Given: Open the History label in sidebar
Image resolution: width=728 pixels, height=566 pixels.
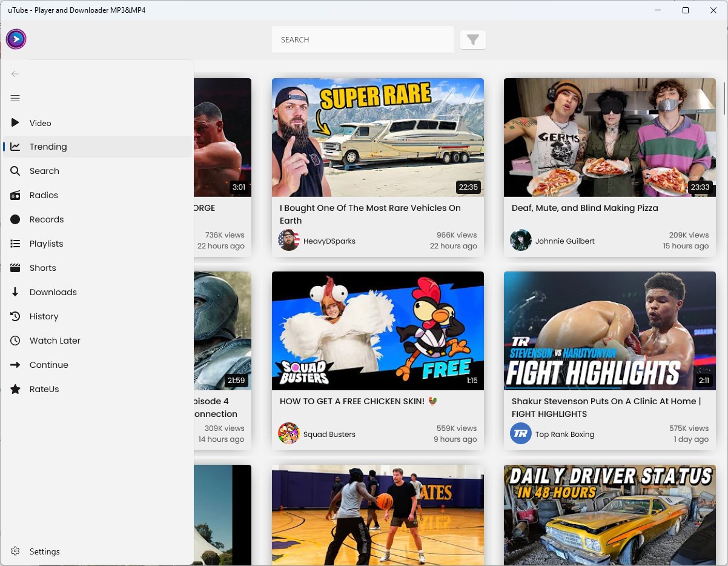Looking at the screenshot, I should pyautogui.click(x=44, y=316).
